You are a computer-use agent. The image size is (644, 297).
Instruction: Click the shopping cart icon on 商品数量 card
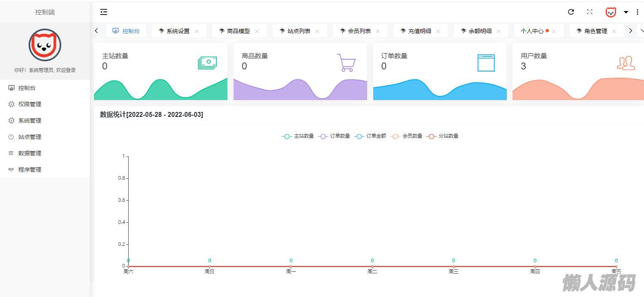coord(346,63)
